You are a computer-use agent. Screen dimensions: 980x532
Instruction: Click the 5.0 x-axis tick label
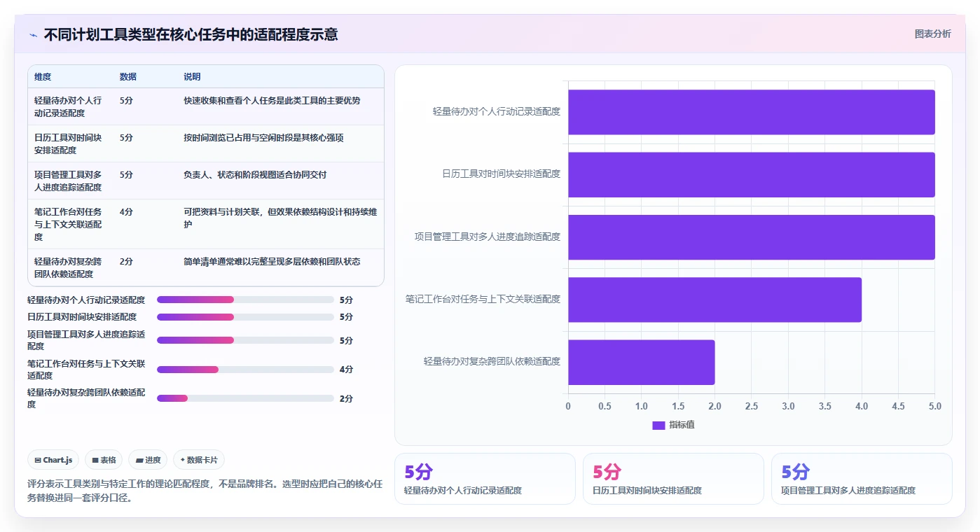(x=934, y=406)
